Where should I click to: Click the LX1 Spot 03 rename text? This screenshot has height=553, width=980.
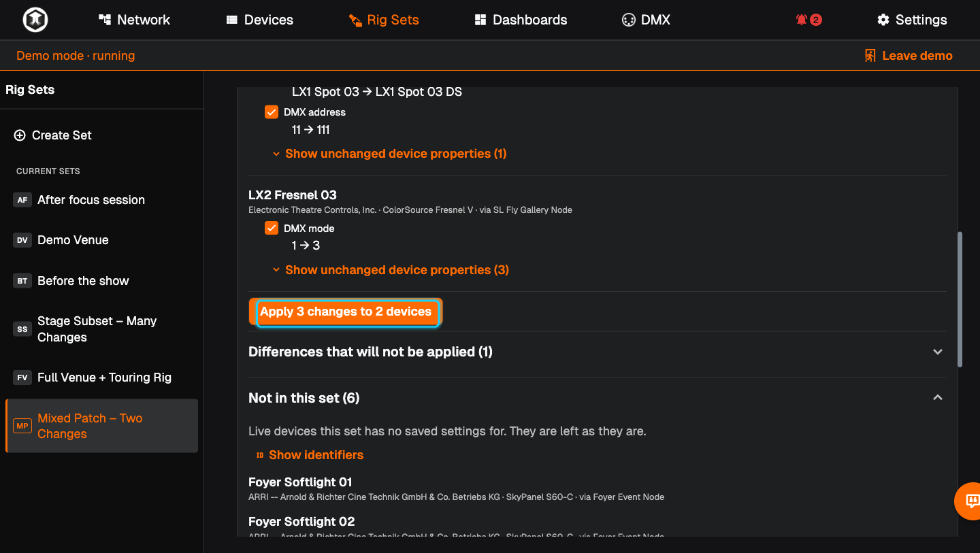(377, 92)
